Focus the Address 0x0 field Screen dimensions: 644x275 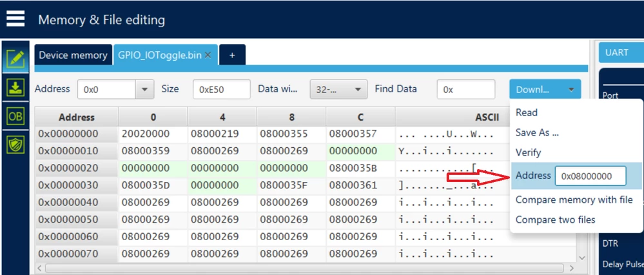coord(107,89)
